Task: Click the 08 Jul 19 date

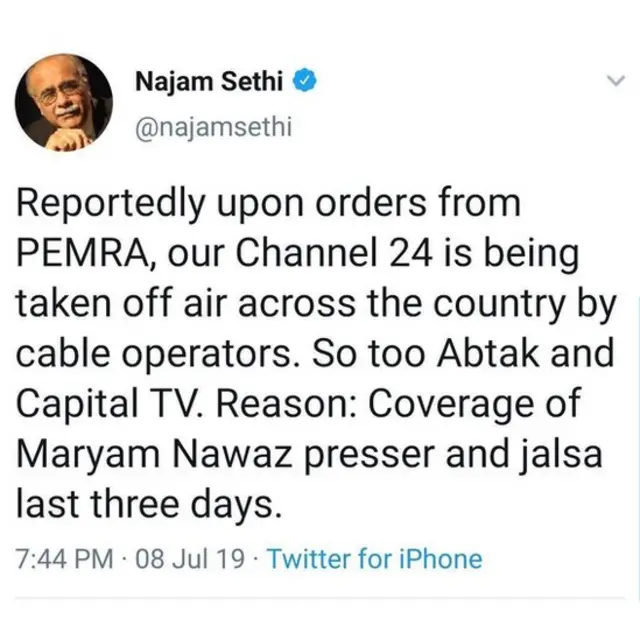Action: (x=190, y=558)
